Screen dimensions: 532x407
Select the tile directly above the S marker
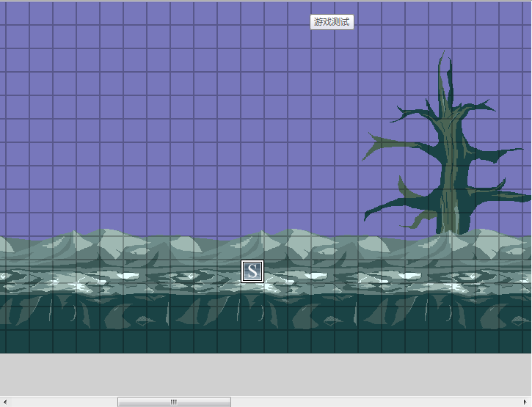[x=252, y=248]
